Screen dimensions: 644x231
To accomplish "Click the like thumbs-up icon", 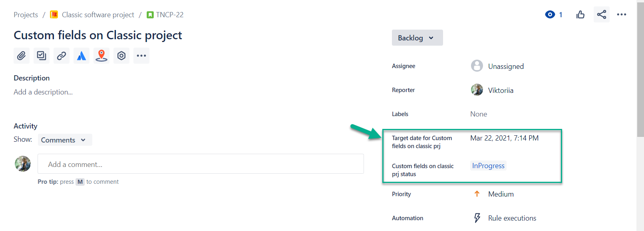I will pyautogui.click(x=580, y=14).
